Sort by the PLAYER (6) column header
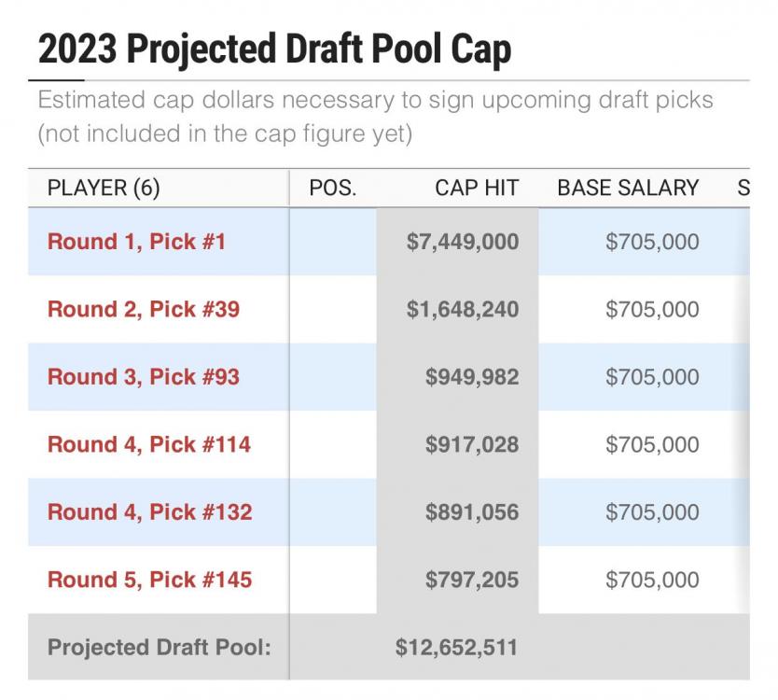The width and height of the screenshot is (778, 700). point(104,188)
